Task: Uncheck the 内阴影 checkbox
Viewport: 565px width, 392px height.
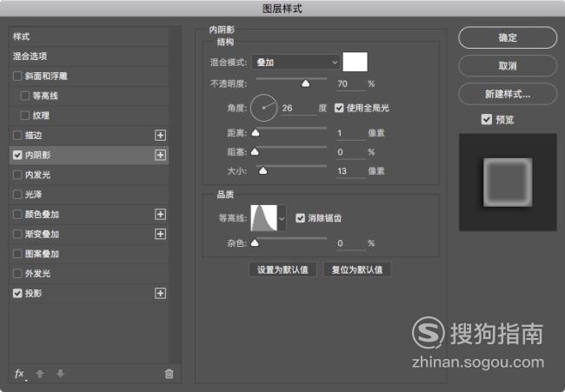Action: [x=17, y=155]
